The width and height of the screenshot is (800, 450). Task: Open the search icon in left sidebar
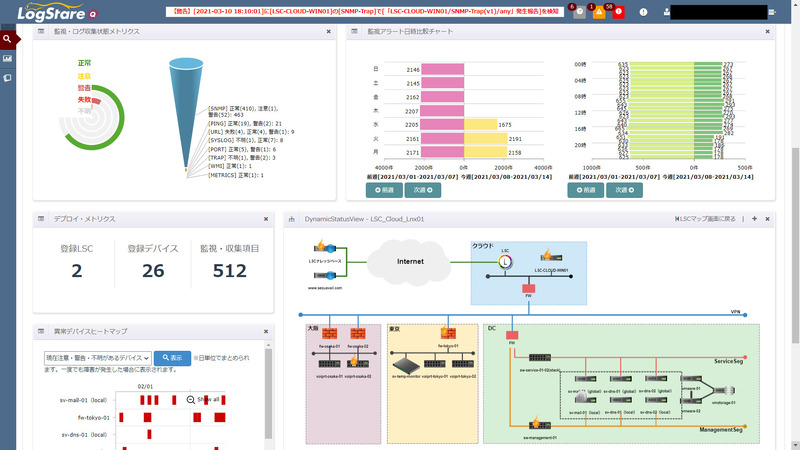(7, 40)
